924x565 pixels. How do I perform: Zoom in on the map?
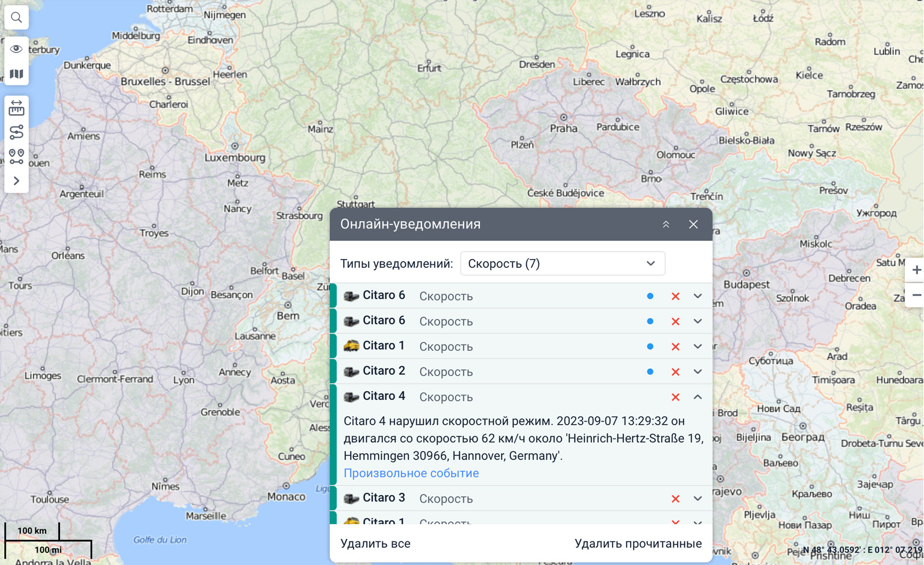tap(916, 270)
